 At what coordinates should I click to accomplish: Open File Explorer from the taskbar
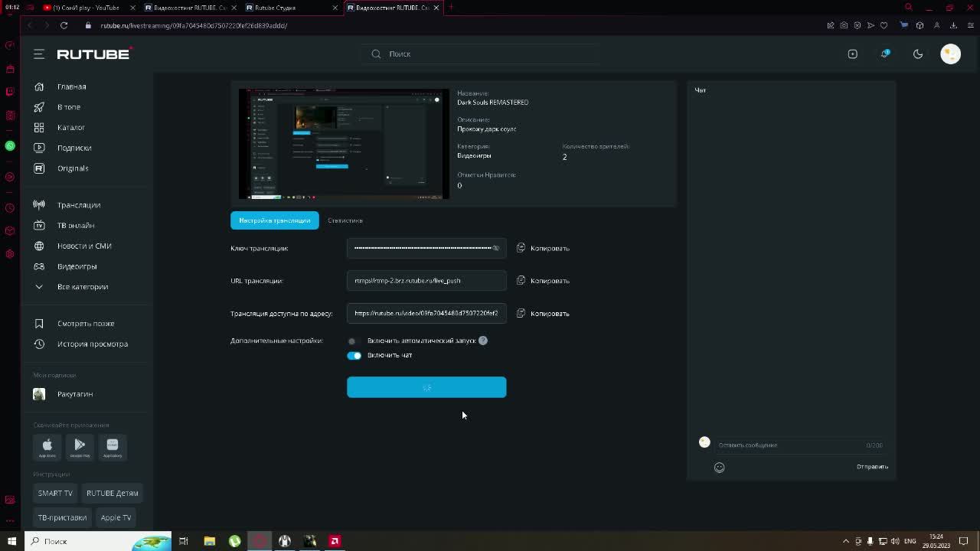(x=209, y=541)
